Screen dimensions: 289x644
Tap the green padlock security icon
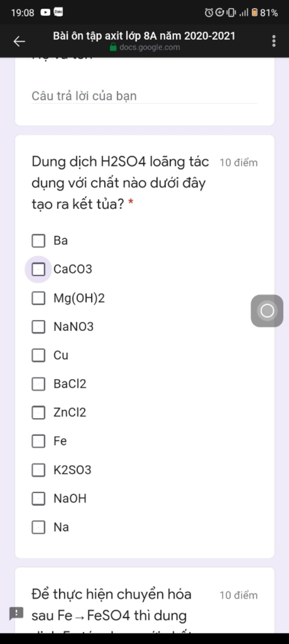113,47
